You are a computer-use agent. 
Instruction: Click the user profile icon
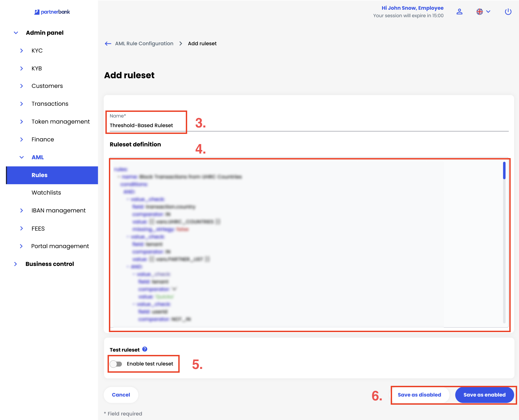click(459, 12)
